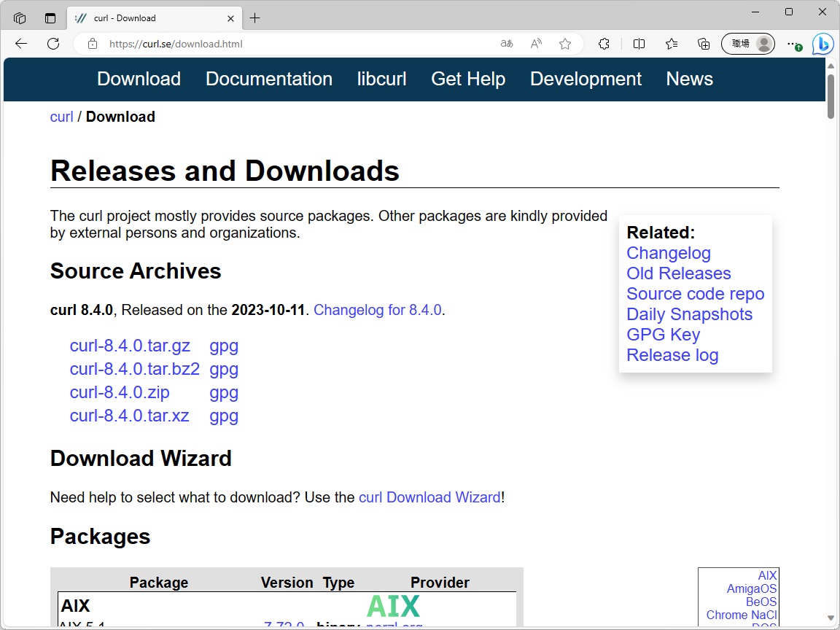Navigate back with the back arrow
This screenshot has height=630, width=840.
click(x=20, y=44)
